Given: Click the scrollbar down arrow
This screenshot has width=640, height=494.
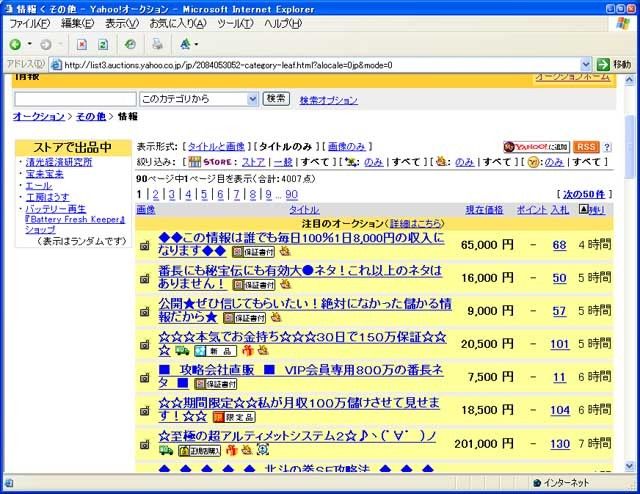Looking at the screenshot, I should pos(629,466).
